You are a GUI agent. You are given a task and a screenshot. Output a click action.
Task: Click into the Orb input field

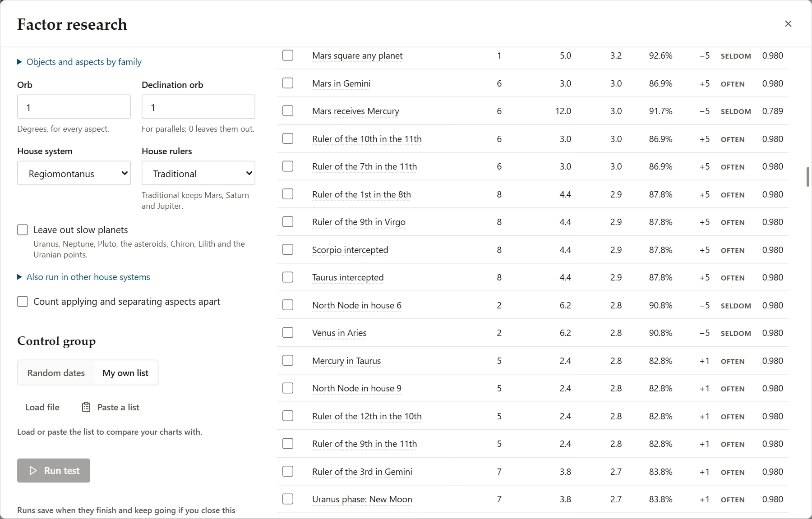(x=74, y=107)
